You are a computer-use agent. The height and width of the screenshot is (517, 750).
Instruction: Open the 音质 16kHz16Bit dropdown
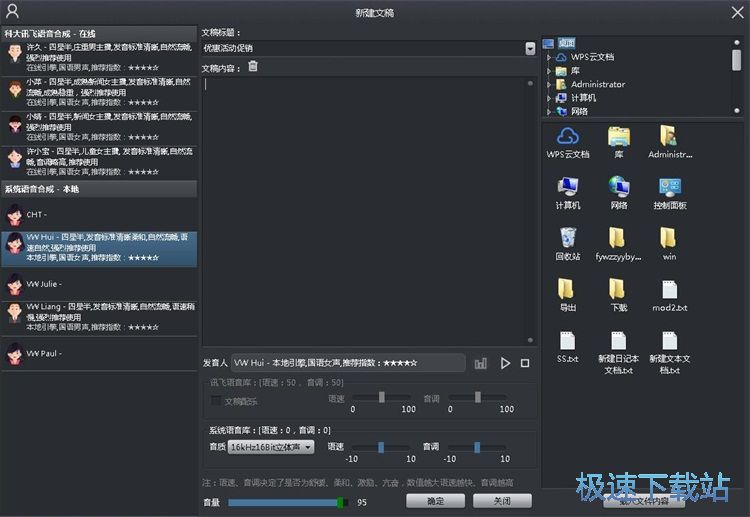point(271,447)
